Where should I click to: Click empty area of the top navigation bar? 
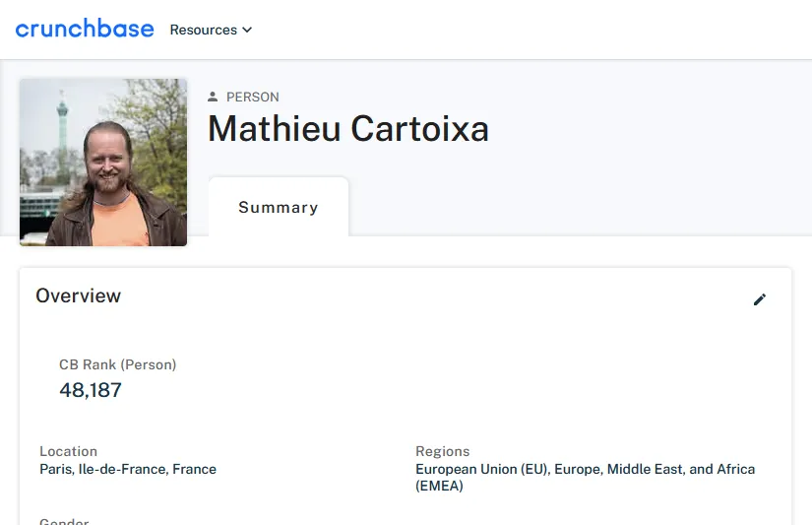(518, 30)
